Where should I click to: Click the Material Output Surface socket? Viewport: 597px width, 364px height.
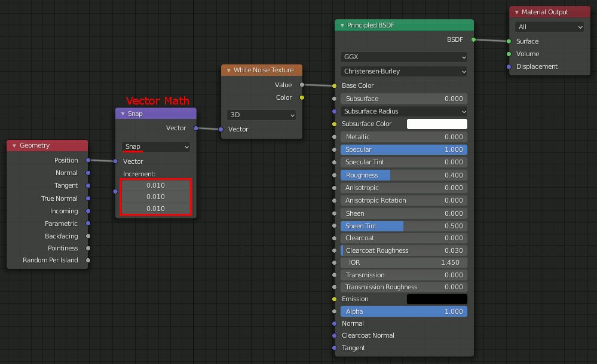point(509,41)
